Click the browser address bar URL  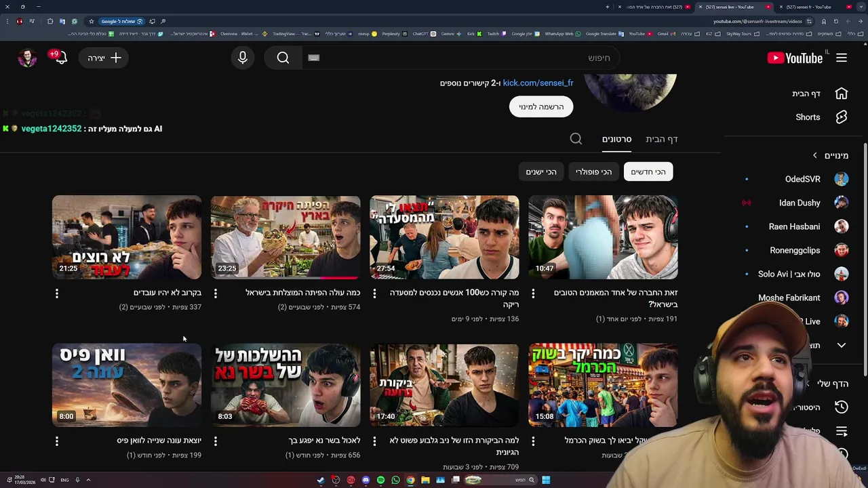(757, 21)
